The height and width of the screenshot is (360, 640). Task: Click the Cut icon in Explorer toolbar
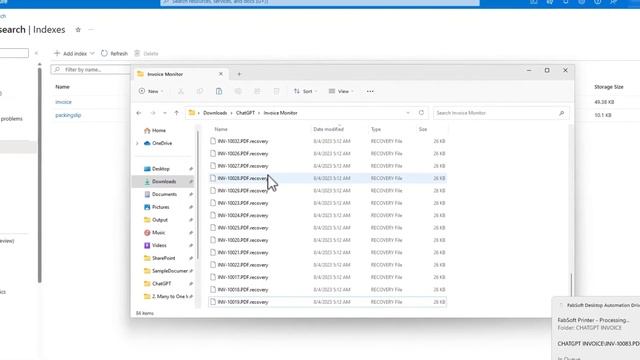tap(180, 91)
